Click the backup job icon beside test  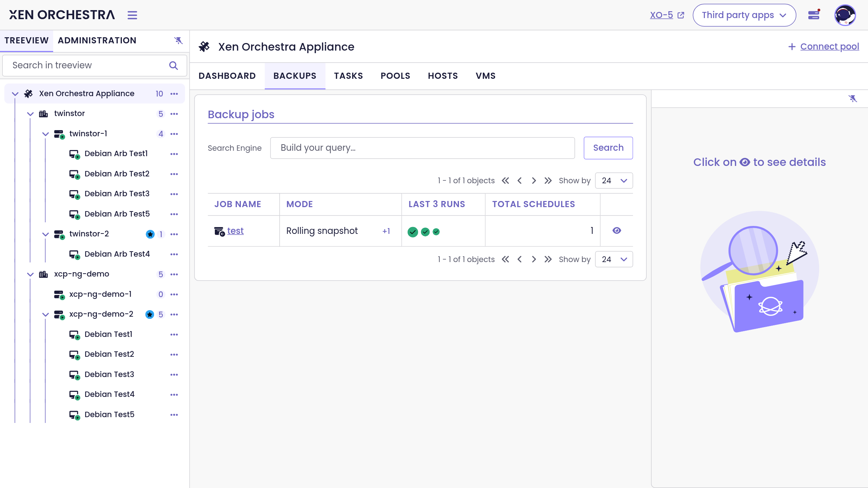pyautogui.click(x=220, y=231)
